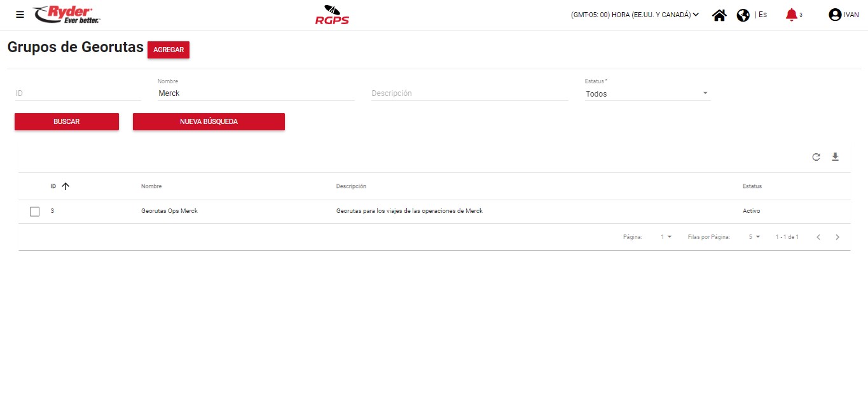Open notifications bell
Image resolution: width=868 pixels, height=417 pixels.
(792, 15)
